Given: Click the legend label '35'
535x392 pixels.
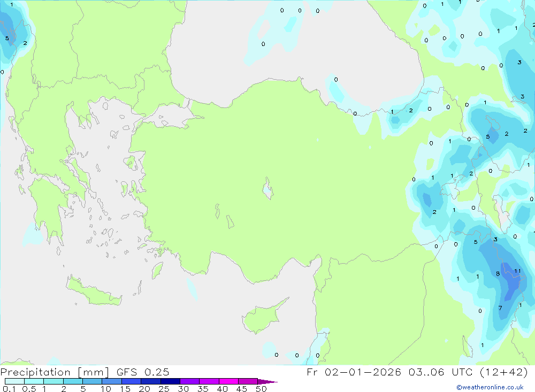Looking at the screenshot, I should point(203,389).
